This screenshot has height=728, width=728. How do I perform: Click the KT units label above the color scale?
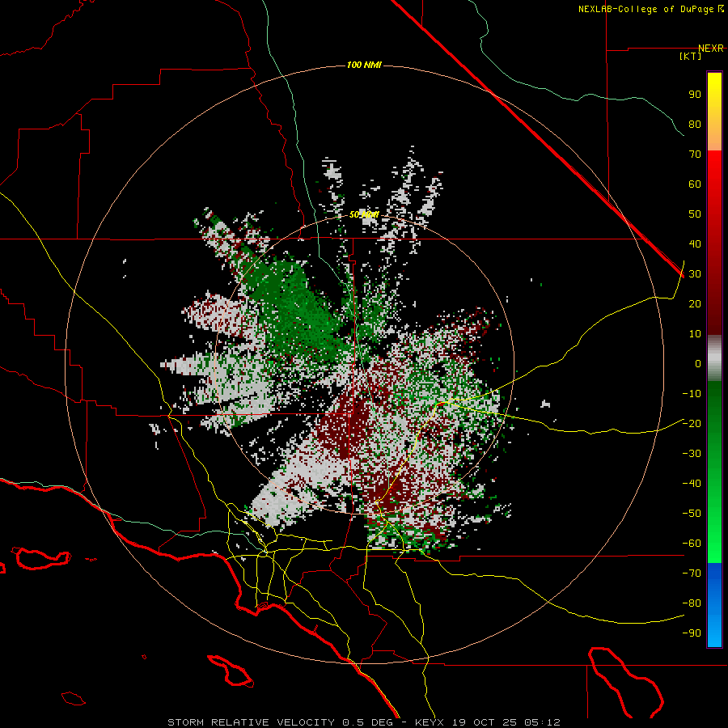pyautogui.click(x=691, y=56)
